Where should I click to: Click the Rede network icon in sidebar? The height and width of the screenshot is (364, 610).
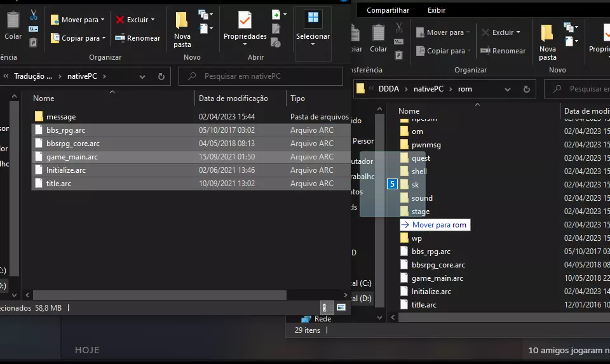306,319
